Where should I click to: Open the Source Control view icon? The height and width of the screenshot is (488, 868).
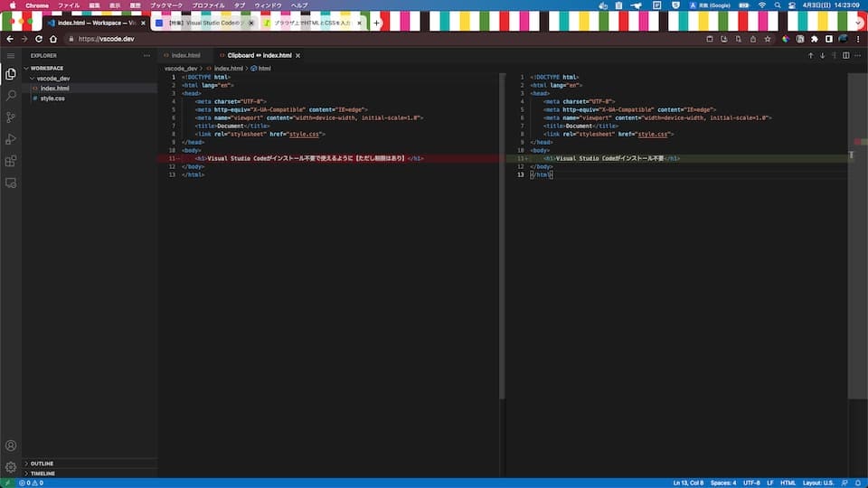(11, 117)
